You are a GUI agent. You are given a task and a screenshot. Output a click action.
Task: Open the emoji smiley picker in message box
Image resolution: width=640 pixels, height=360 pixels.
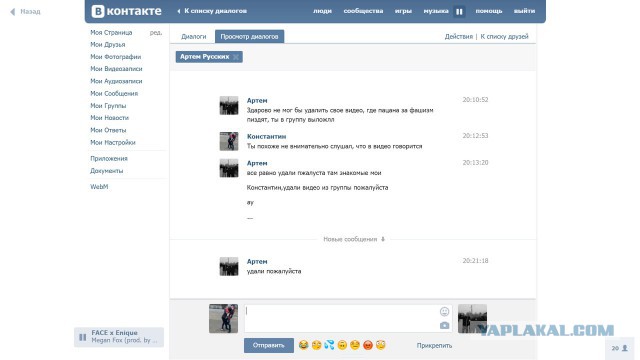pyautogui.click(x=444, y=312)
